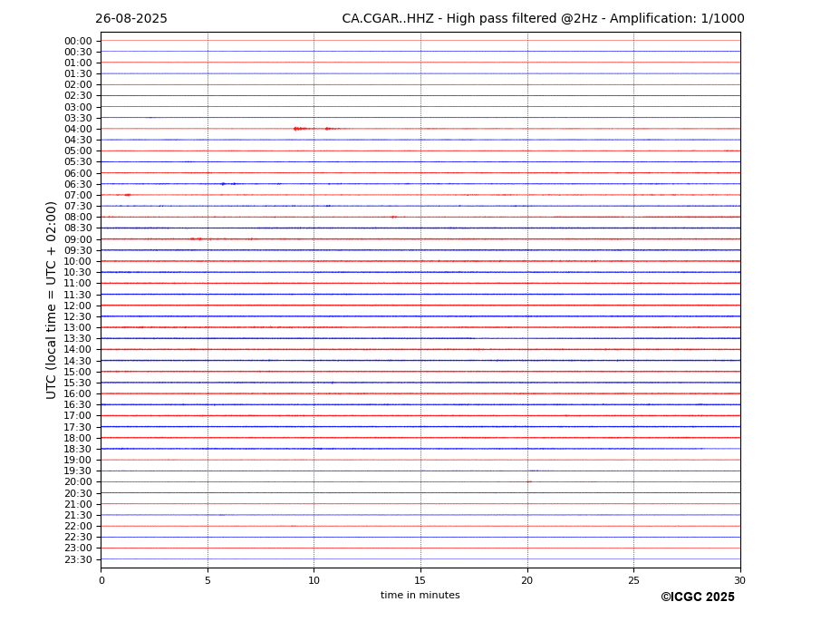Click the 07:00 time row label
Viewport: 840px width, 631px height.
pyautogui.click(x=78, y=195)
